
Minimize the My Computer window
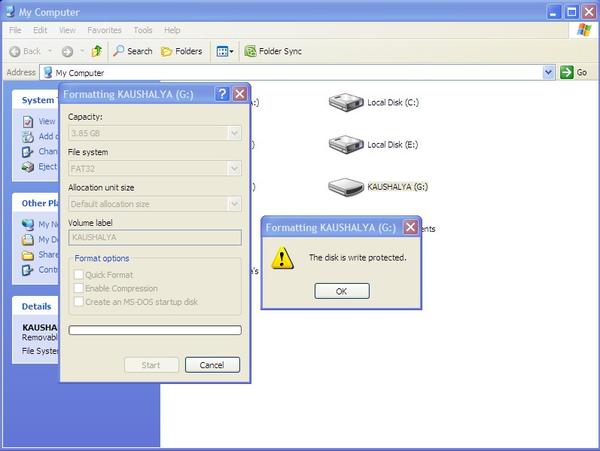click(x=553, y=12)
